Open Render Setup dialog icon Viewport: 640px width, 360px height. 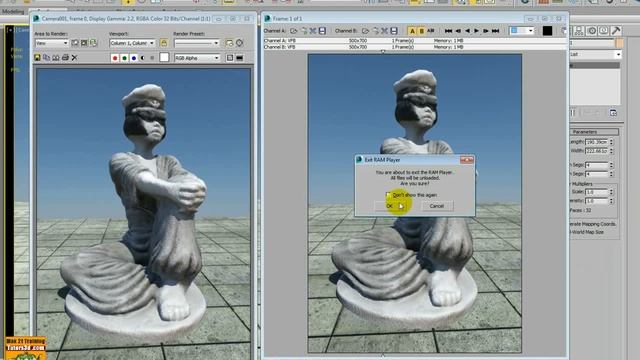229,43
